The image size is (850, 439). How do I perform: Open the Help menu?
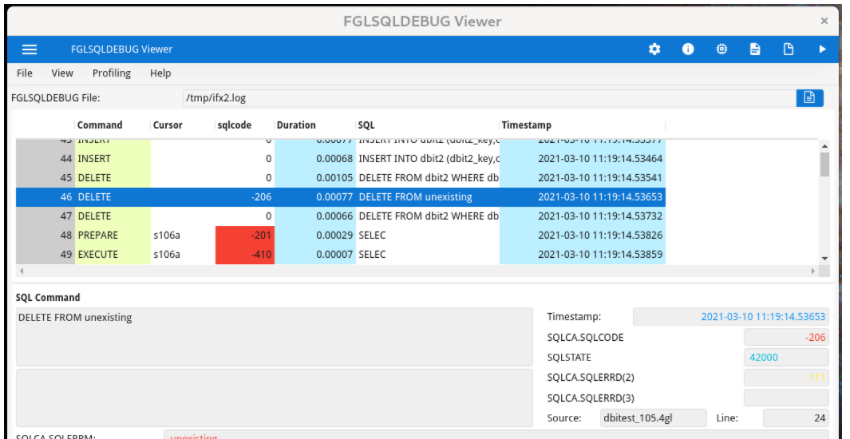160,73
